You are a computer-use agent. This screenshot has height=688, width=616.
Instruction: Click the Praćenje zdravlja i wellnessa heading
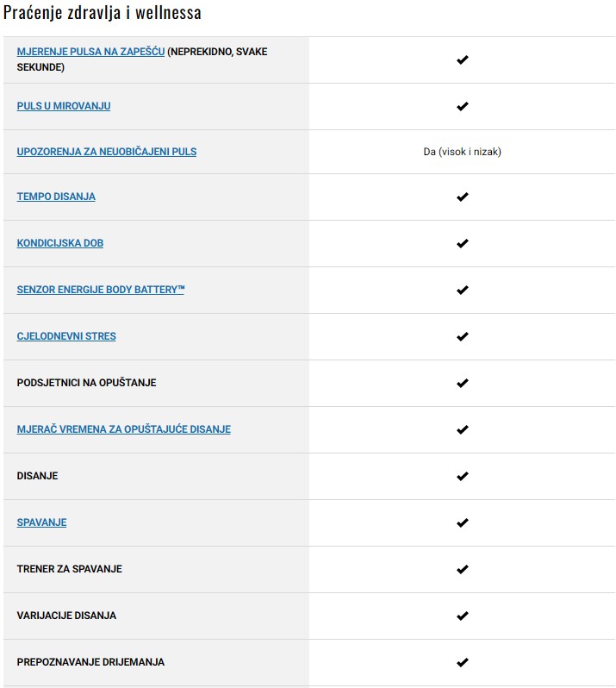103,14
